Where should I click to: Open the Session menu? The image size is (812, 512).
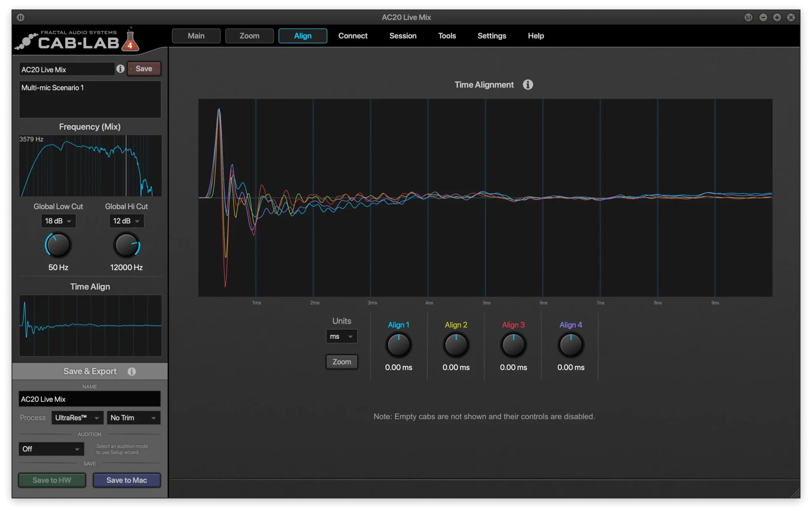click(403, 36)
